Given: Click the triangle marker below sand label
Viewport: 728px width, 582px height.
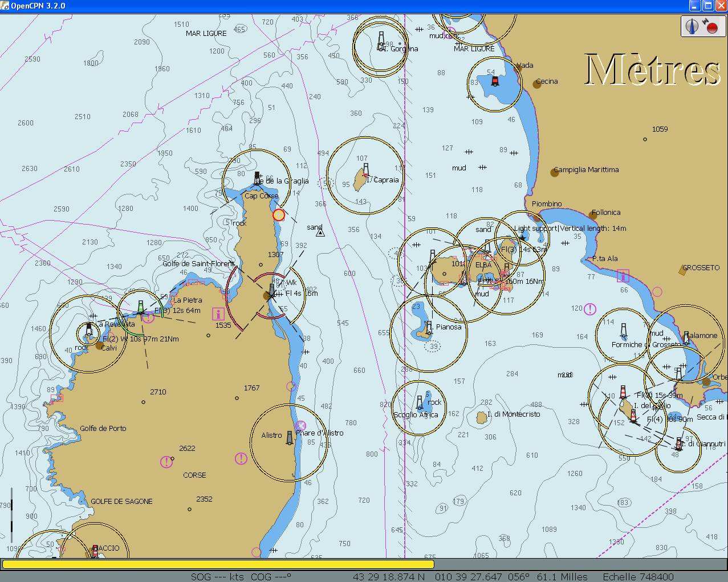Looking at the screenshot, I should pyautogui.click(x=320, y=233).
